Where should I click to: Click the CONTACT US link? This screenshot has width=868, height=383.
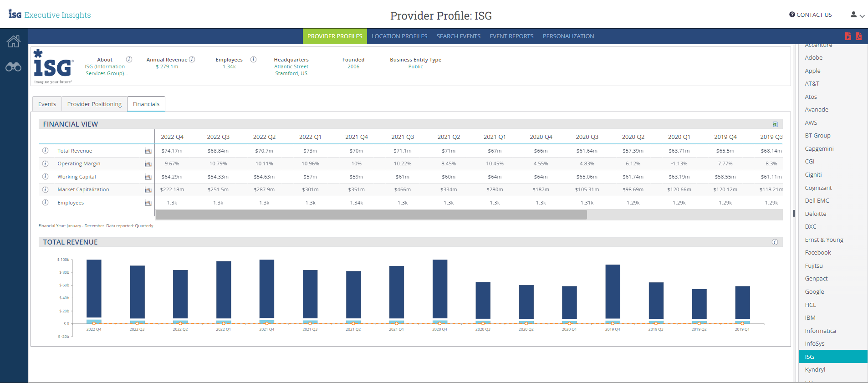[x=811, y=15]
